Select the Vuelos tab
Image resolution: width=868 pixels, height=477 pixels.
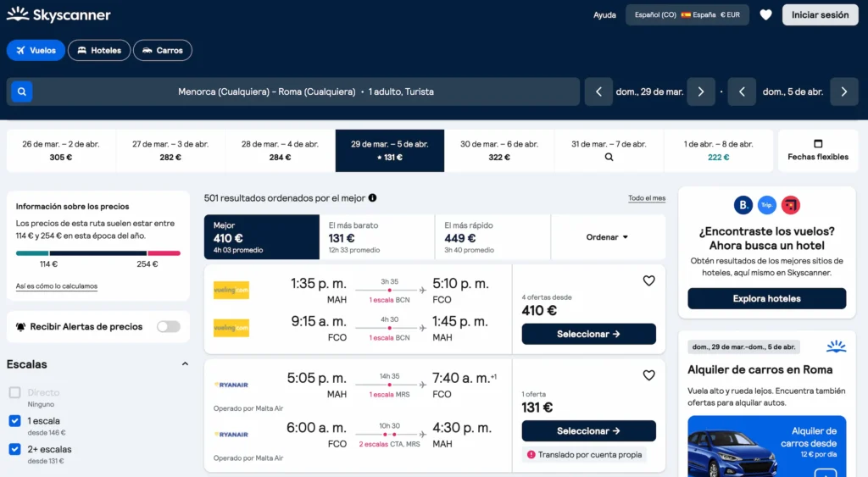coord(36,50)
